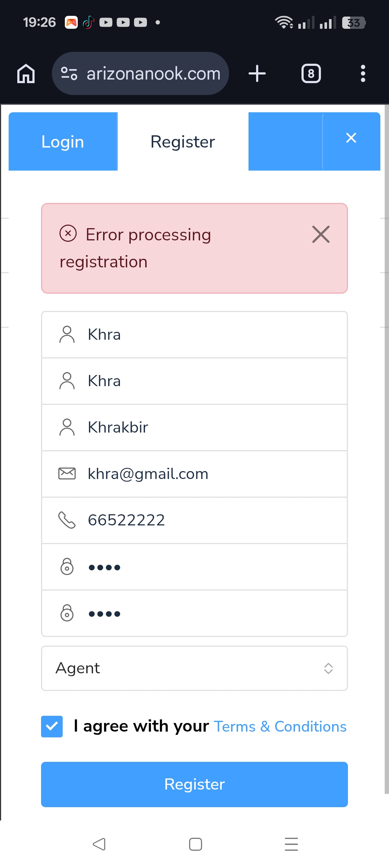Tap the Android home navigation button

(195, 844)
